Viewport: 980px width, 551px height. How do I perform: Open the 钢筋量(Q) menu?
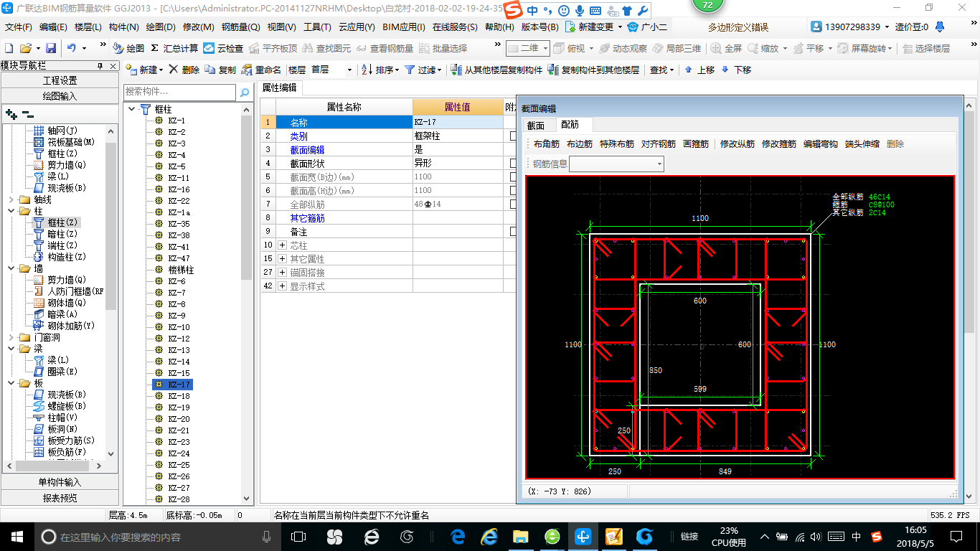240,27
